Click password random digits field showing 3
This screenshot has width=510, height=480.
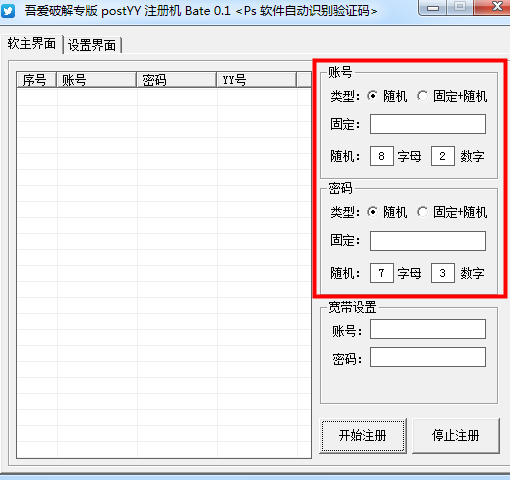(442, 273)
